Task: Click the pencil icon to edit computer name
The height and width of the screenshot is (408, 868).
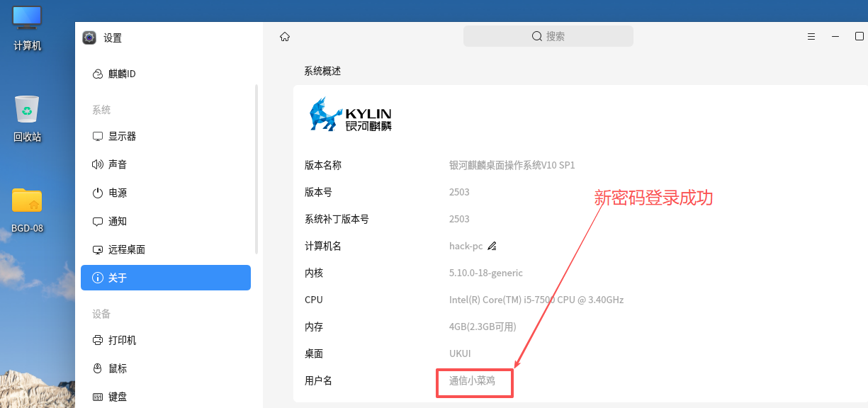Action: pos(492,246)
